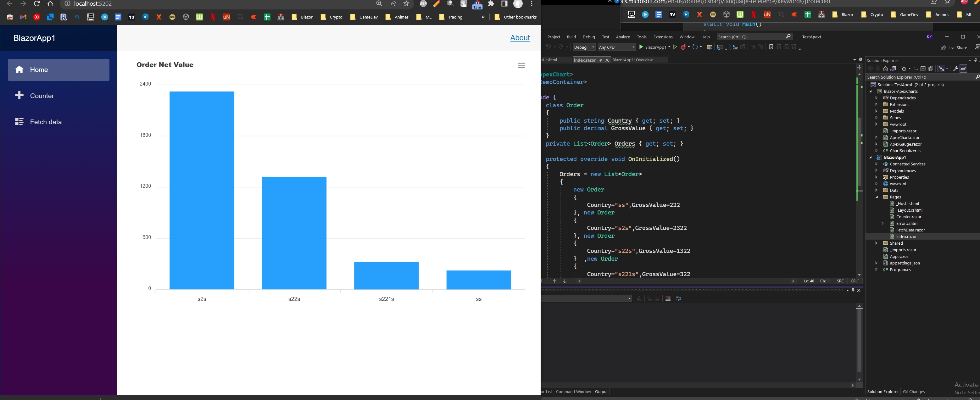980x400 pixels.
Task: Switch to BlazorApp1: Overview tab
Action: (632, 60)
